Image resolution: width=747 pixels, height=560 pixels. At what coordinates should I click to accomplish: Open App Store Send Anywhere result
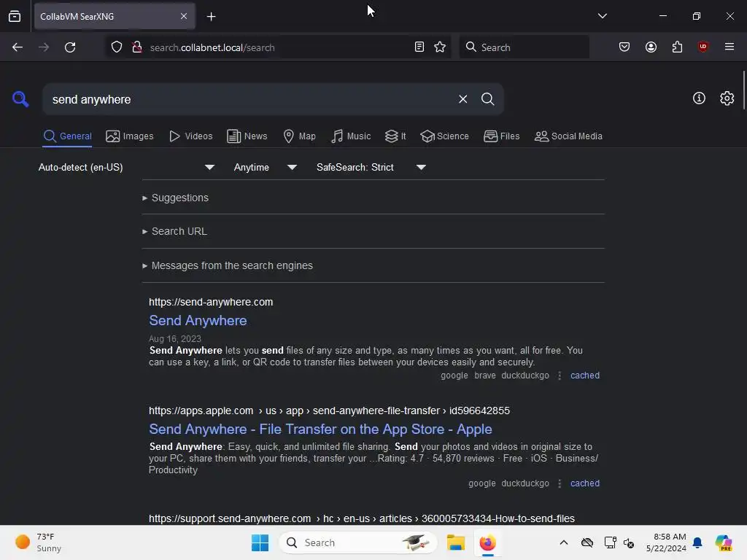point(320,429)
